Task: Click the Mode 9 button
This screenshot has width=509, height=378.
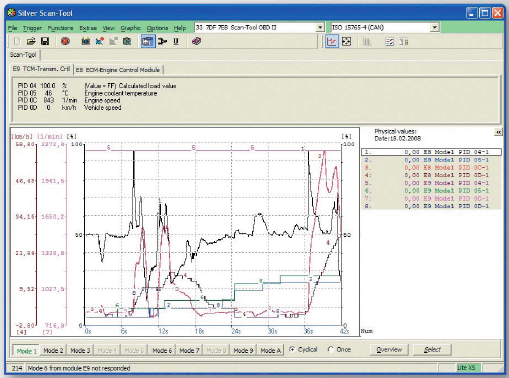Action: pyautogui.click(x=243, y=350)
